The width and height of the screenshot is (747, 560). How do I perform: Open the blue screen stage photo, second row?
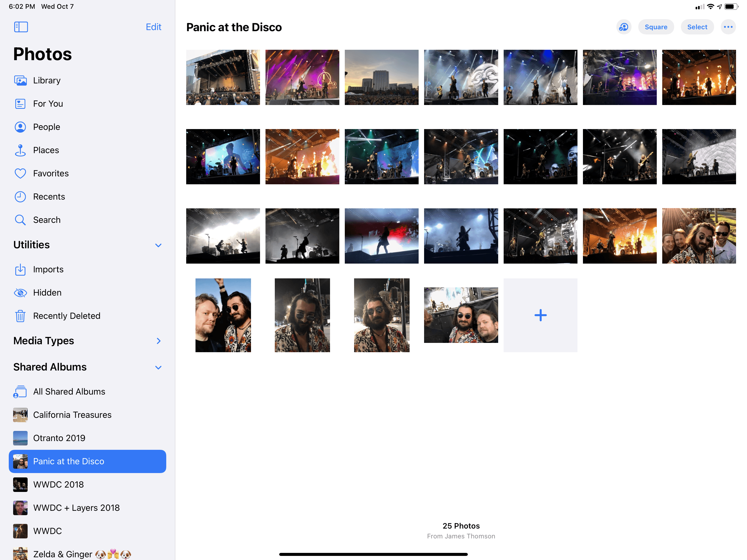click(x=223, y=157)
